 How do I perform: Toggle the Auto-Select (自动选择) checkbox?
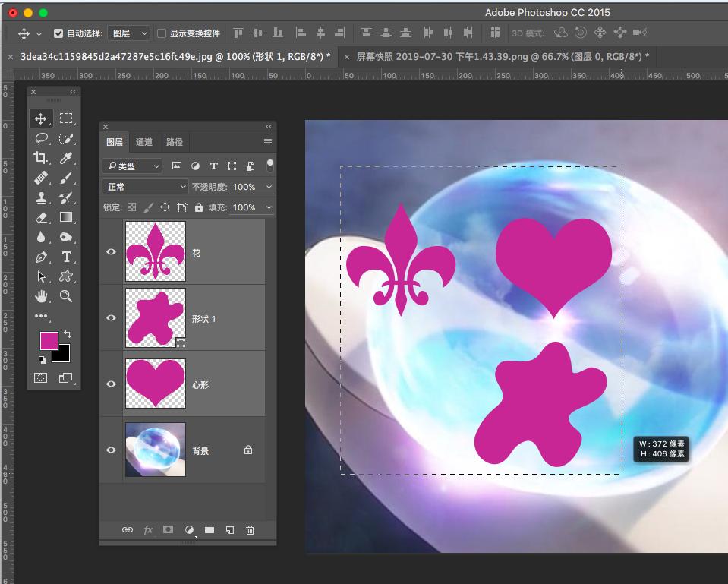(58, 33)
